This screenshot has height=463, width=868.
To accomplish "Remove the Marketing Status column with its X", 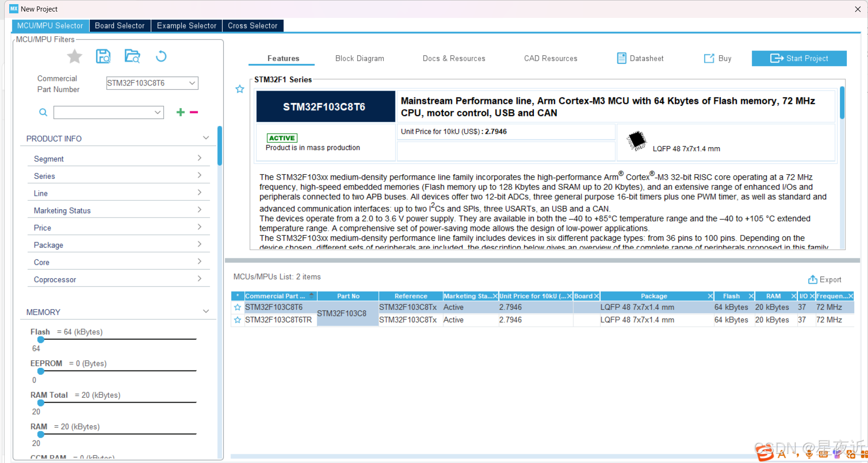I will tap(495, 296).
